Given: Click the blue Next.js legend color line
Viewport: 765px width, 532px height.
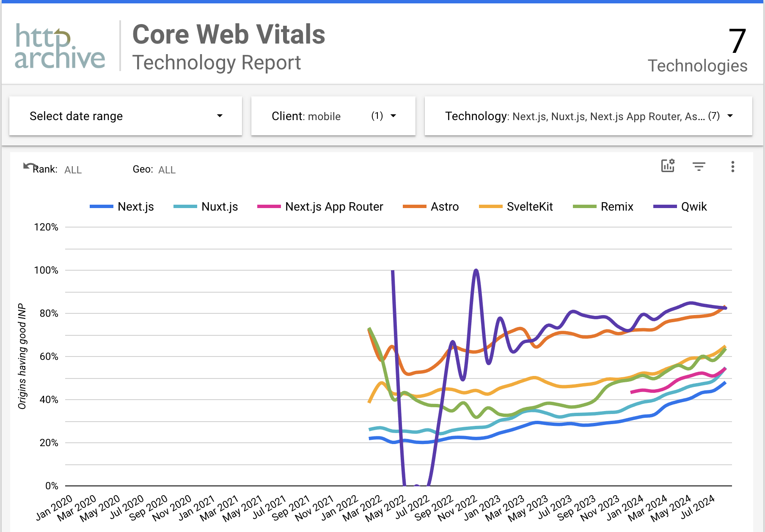Looking at the screenshot, I should pos(102,206).
